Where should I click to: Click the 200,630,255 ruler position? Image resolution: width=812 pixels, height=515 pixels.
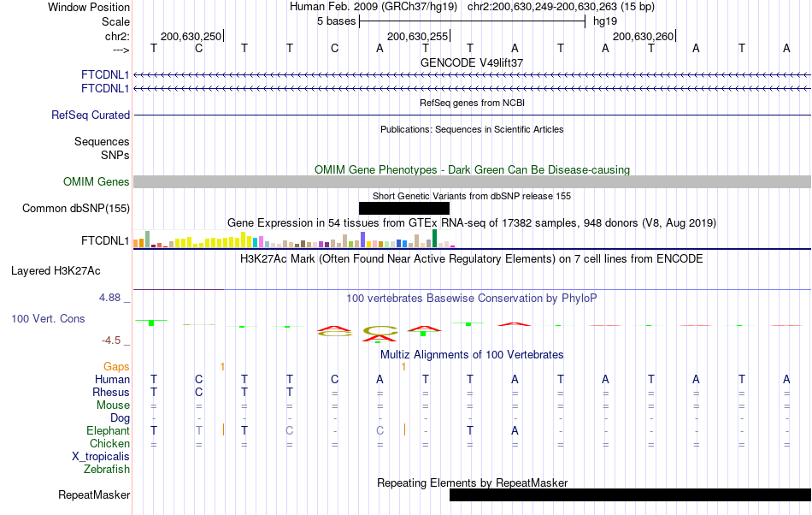click(417, 36)
